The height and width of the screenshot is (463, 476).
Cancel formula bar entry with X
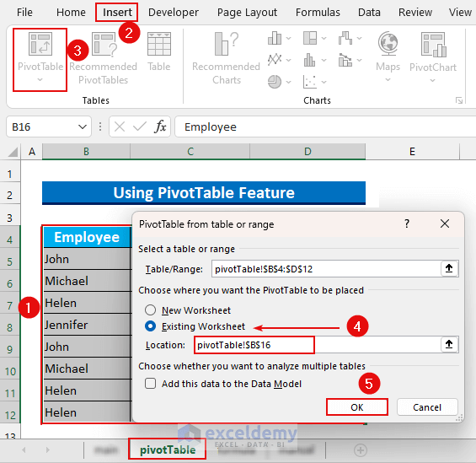[120, 127]
